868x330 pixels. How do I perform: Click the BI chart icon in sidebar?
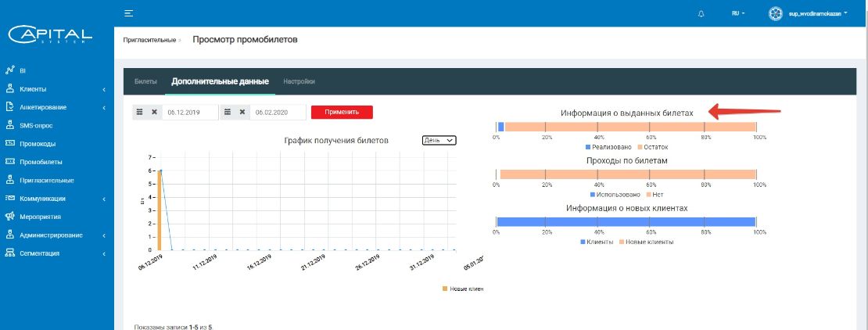coord(9,70)
